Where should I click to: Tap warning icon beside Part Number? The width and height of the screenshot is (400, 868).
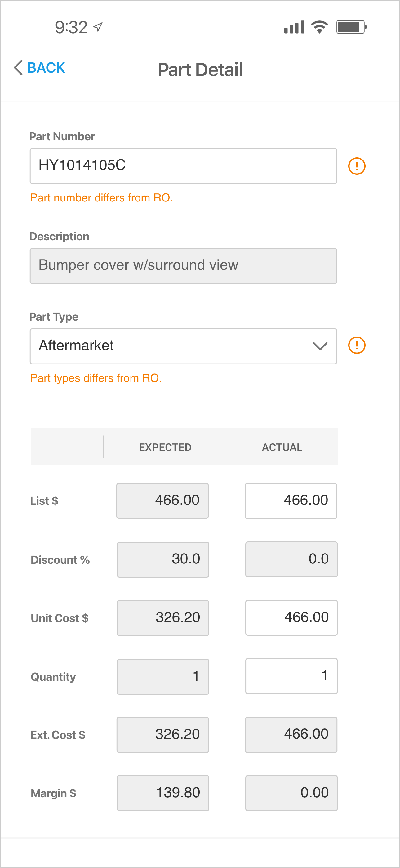point(357,166)
